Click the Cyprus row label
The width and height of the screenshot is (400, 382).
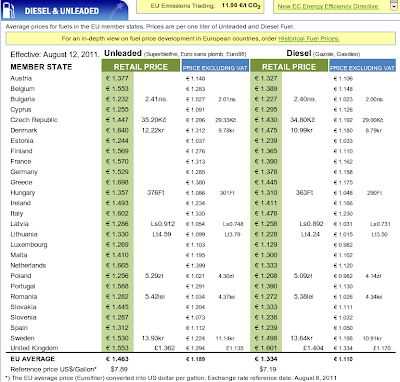pyautogui.click(x=21, y=109)
